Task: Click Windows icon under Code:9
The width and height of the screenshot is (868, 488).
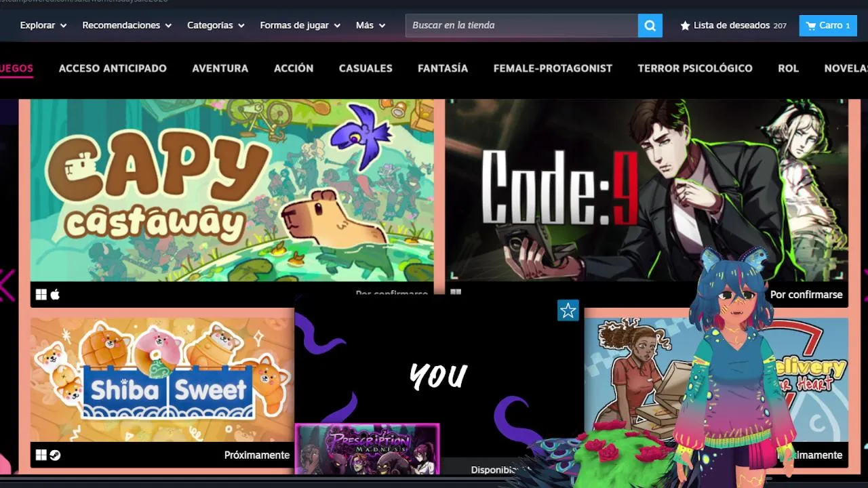Action: 456,293
